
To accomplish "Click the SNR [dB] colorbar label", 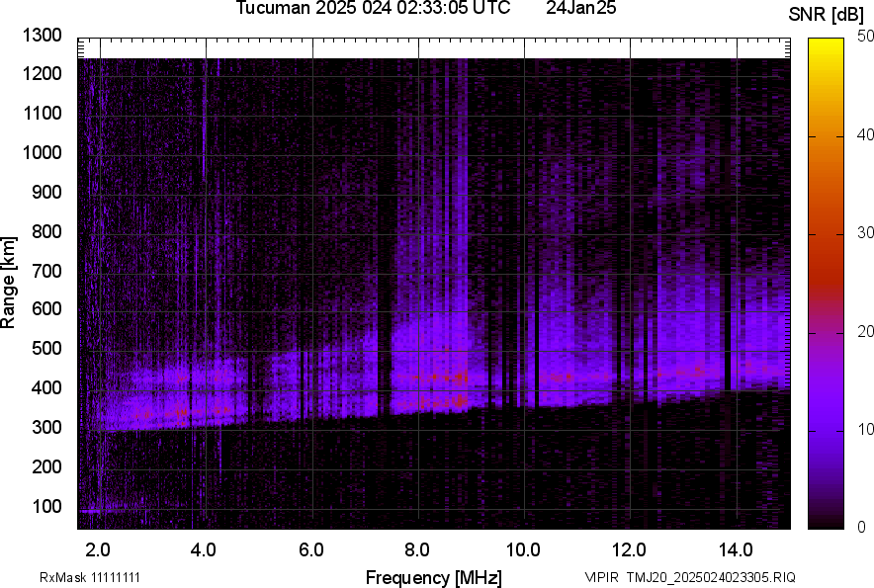I will (827, 15).
